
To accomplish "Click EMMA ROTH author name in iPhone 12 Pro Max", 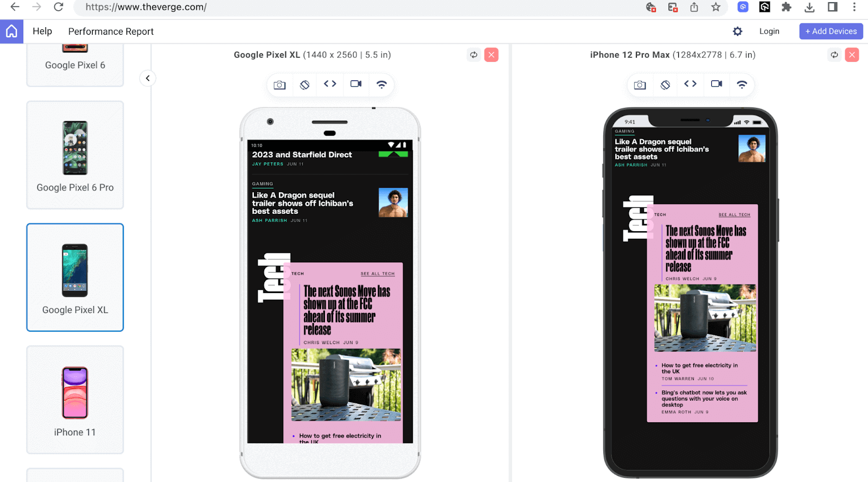I will [676, 412].
